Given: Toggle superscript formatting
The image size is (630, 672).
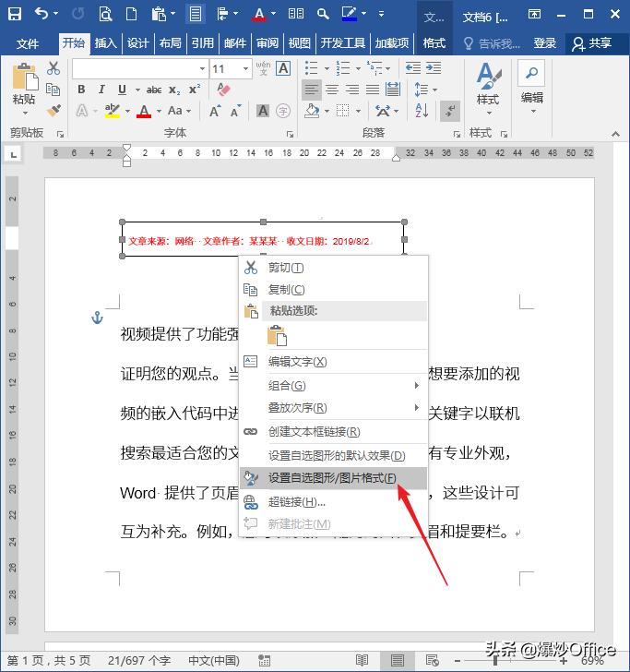Looking at the screenshot, I should click(195, 90).
